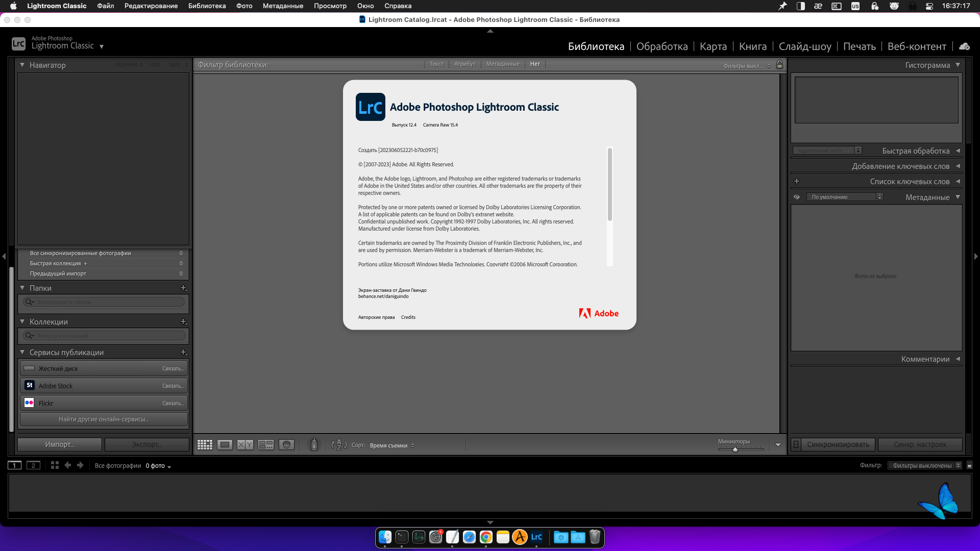This screenshot has width=980, height=551.
Task: Toggle metadata eye visibility icon
Action: (797, 197)
